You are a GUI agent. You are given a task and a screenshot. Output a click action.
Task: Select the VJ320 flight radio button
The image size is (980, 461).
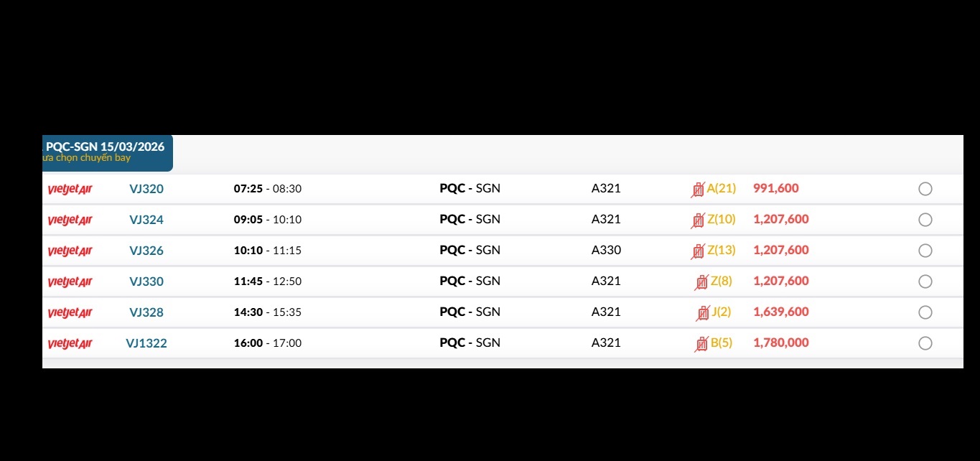click(x=925, y=189)
